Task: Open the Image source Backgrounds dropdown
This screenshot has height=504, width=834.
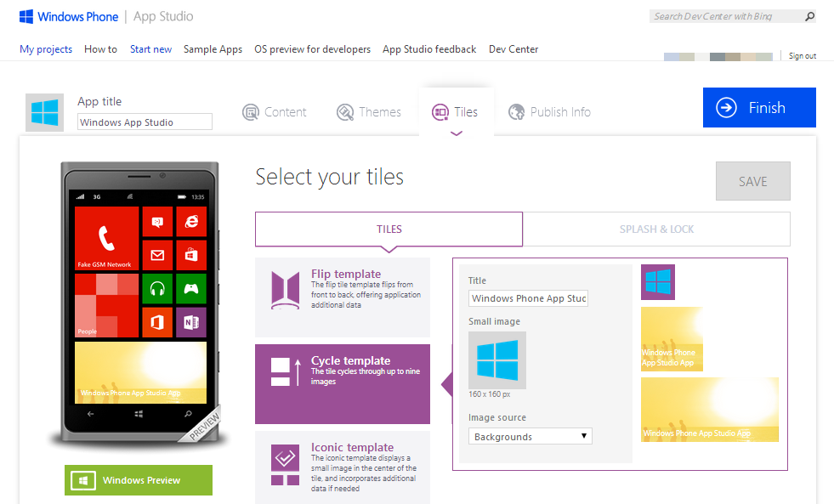Action: (530, 437)
